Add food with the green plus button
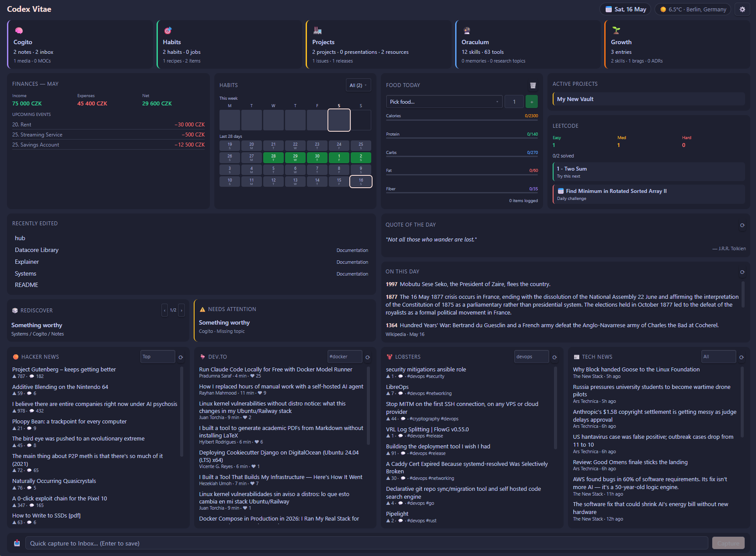 tap(531, 101)
